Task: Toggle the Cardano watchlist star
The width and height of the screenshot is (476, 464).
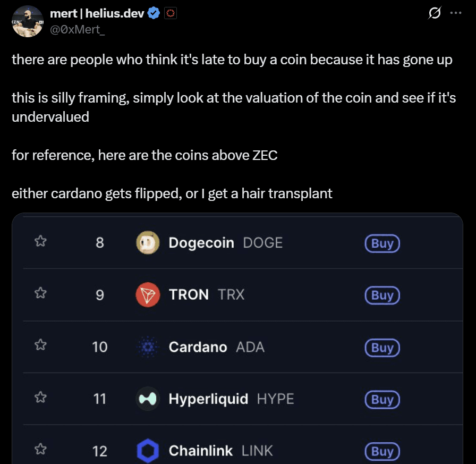Action: [40, 345]
